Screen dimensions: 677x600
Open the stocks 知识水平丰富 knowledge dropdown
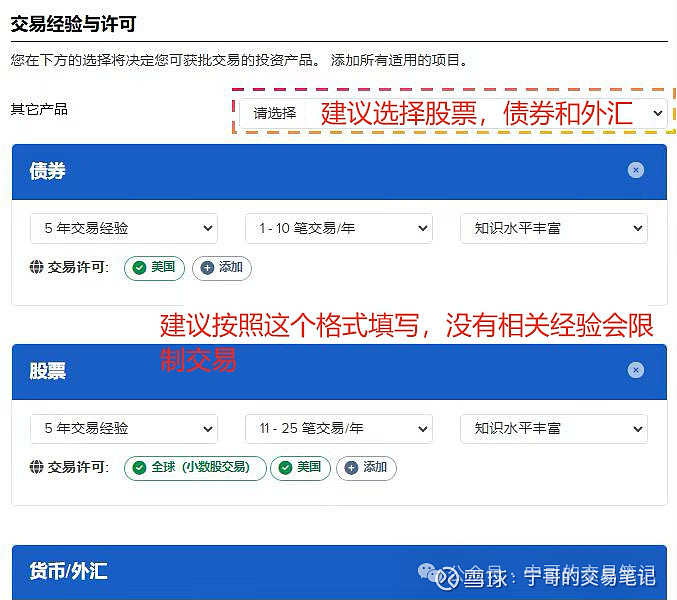click(554, 429)
